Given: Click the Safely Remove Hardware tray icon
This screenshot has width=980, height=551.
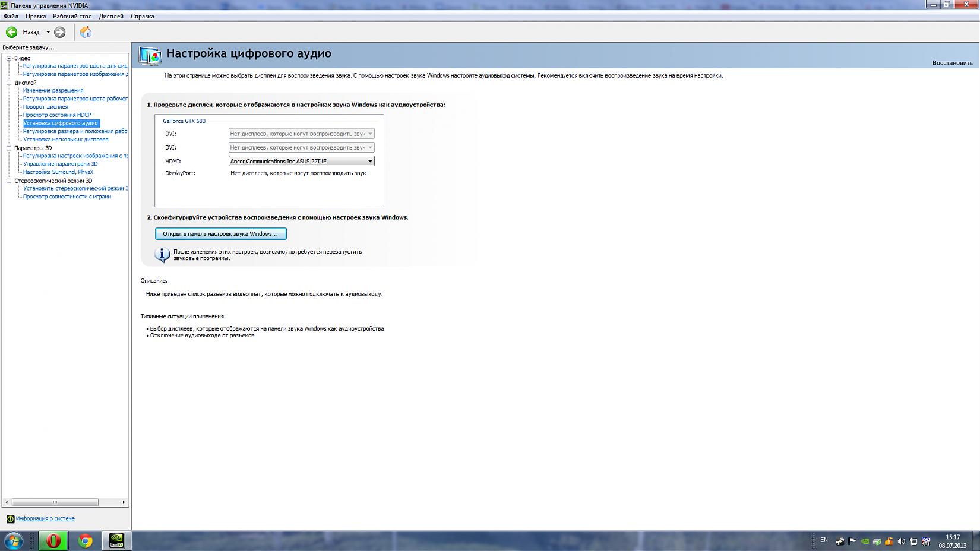Looking at the screenshot, I should click(877, 541).
